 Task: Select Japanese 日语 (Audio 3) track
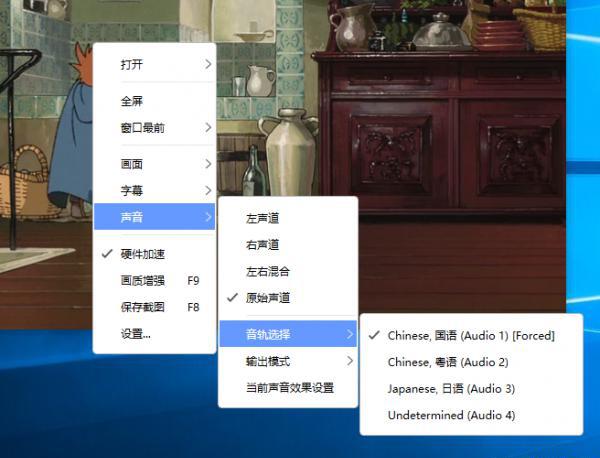(471, 389)
